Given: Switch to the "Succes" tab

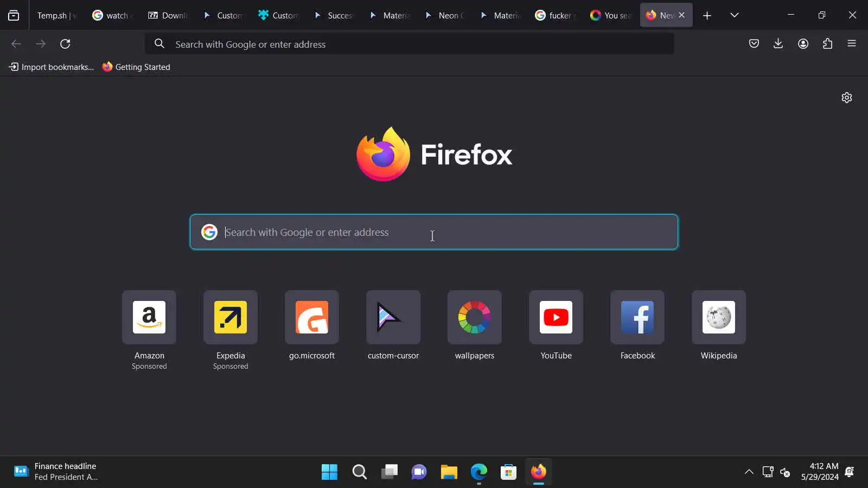Looking at the screenshot, I should click(334, 15).
